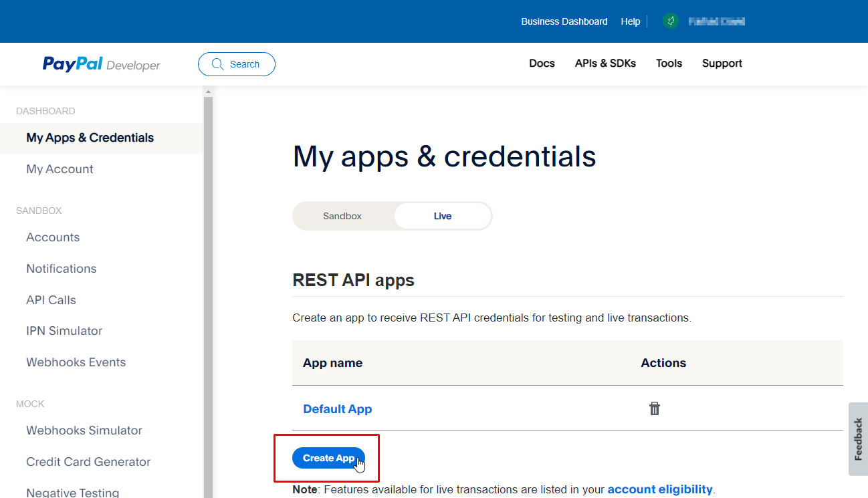Click the Create App button
868x498 pixels.
click(328, 458)
